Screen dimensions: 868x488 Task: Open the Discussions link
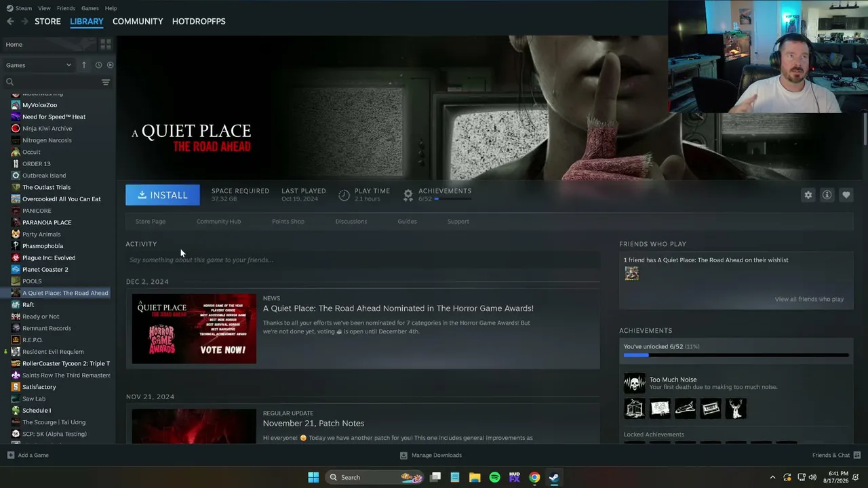pyautogui.click(x=351, y=221)
